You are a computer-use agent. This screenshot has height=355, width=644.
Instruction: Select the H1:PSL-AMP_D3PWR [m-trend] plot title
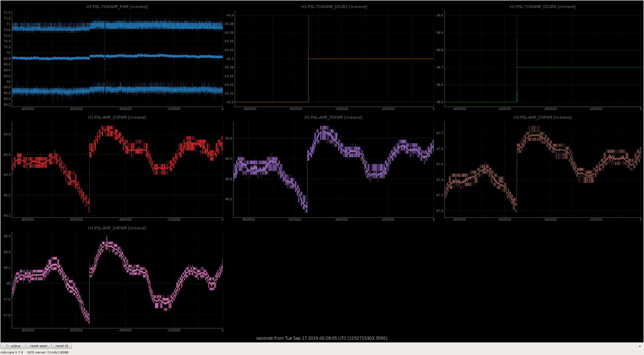(543, 117)
